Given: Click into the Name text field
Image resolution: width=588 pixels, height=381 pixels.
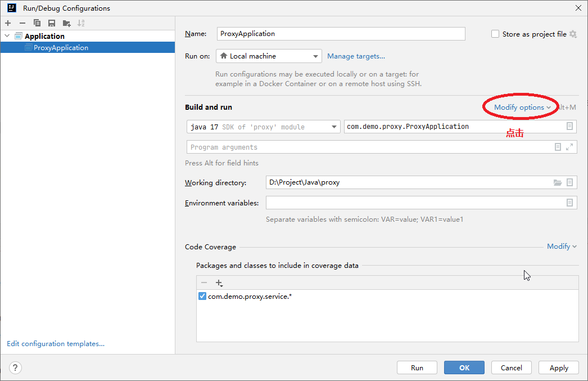Looking at the screenshot, I should click(341, 34).
